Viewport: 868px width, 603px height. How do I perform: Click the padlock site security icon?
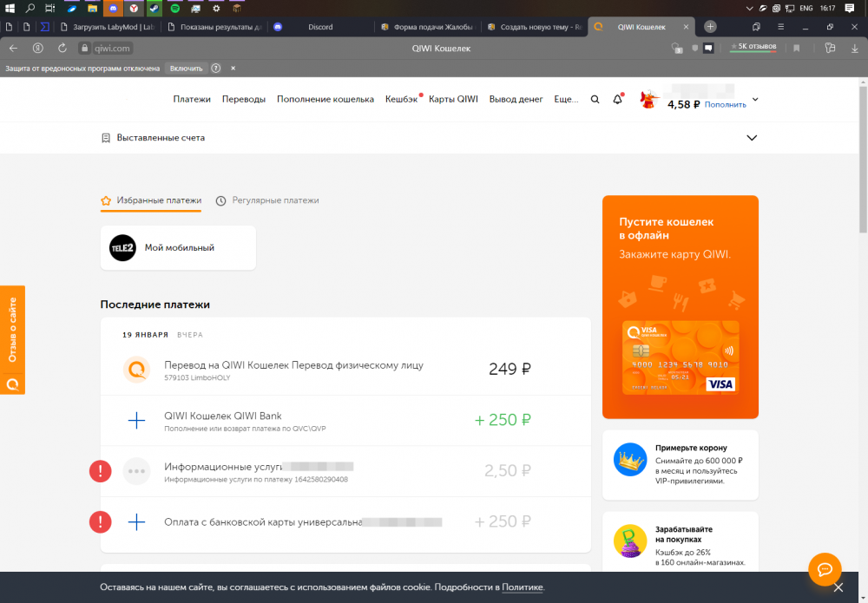85,48
